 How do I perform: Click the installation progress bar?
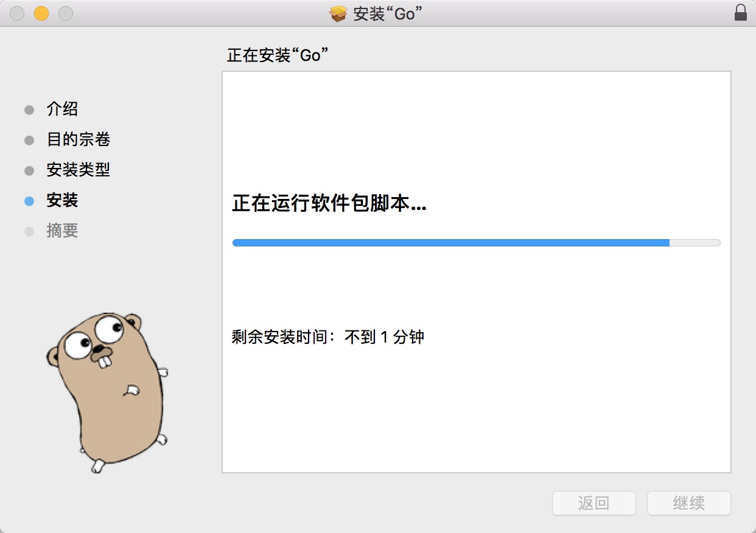tap(477, 243)
